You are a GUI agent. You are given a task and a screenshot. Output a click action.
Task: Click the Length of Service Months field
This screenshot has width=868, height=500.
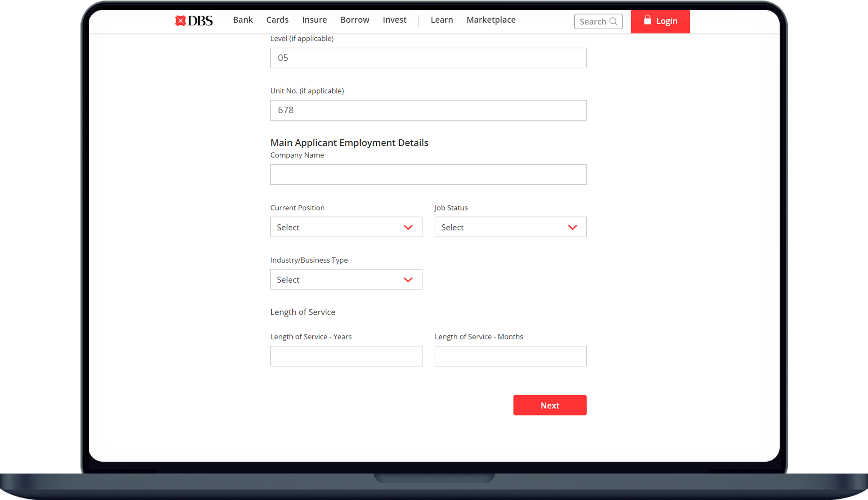tap(510, 356)
